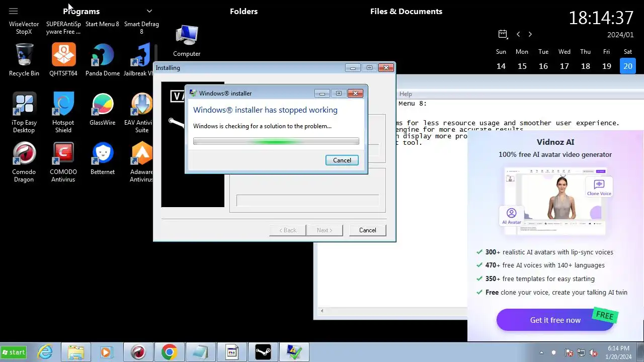Image resolution: width=644 pixels, height=362 pixels.
Task: Launch the QHTSFT64 desktop icon
Action: 63,59
